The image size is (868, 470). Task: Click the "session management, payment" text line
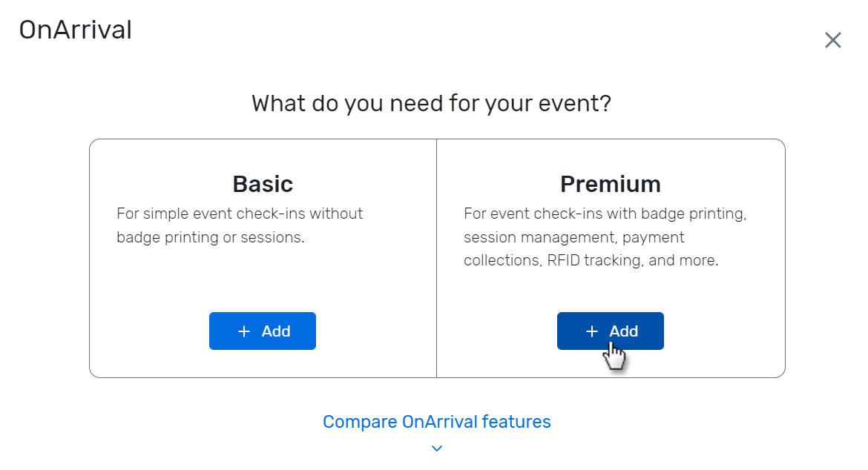(573, 237)
